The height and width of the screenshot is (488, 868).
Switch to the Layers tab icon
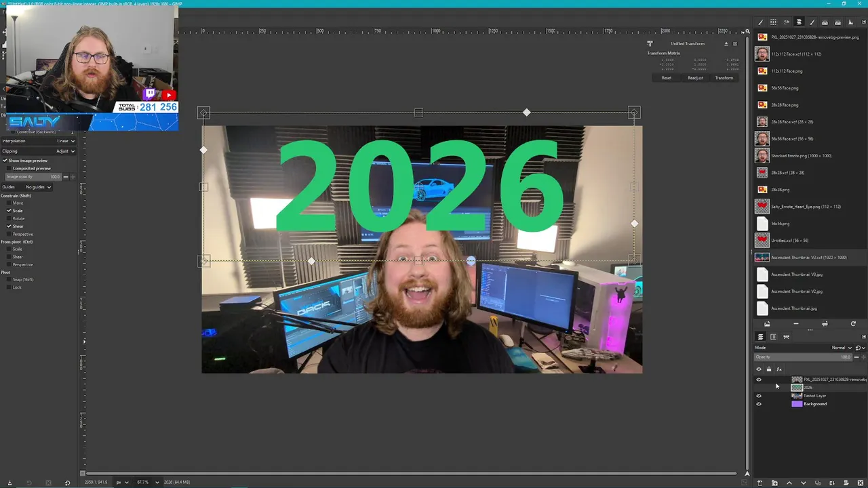pos(760,337)
